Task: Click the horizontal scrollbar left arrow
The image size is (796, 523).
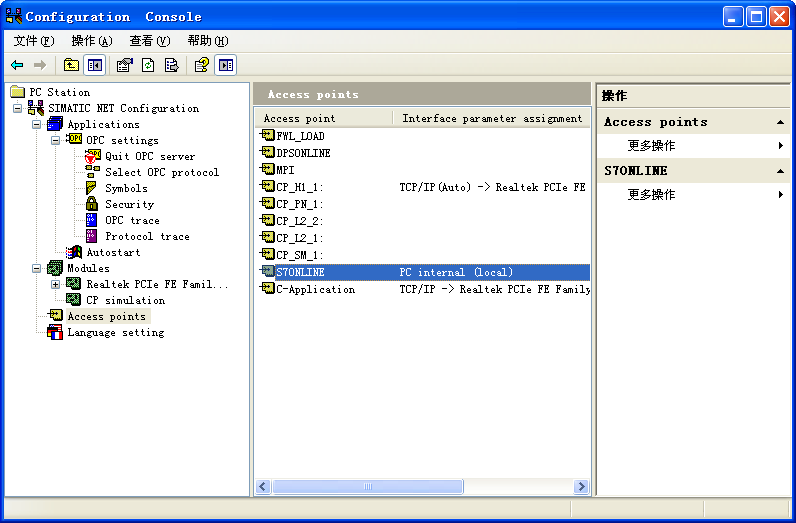Action: [x=263, y=486]
